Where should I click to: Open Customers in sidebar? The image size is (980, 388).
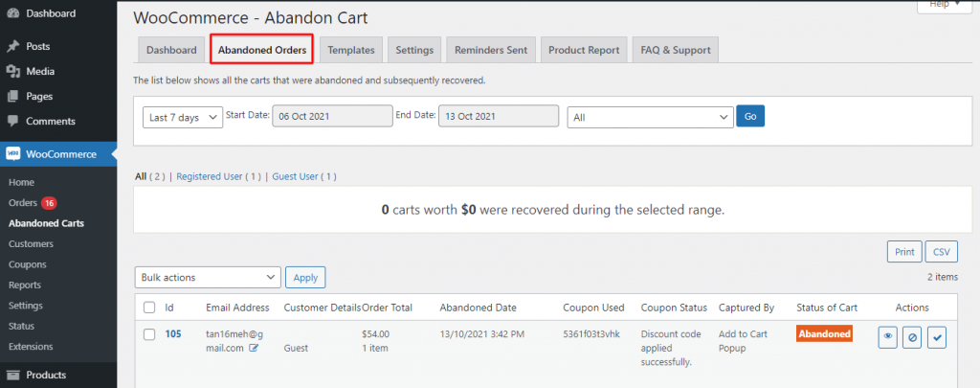click(32, 243)
